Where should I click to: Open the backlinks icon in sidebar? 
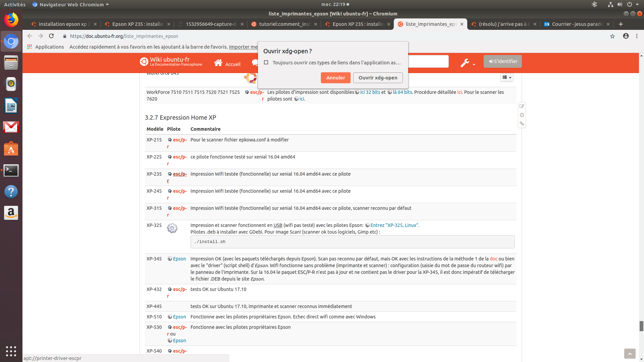click(522, 124)
